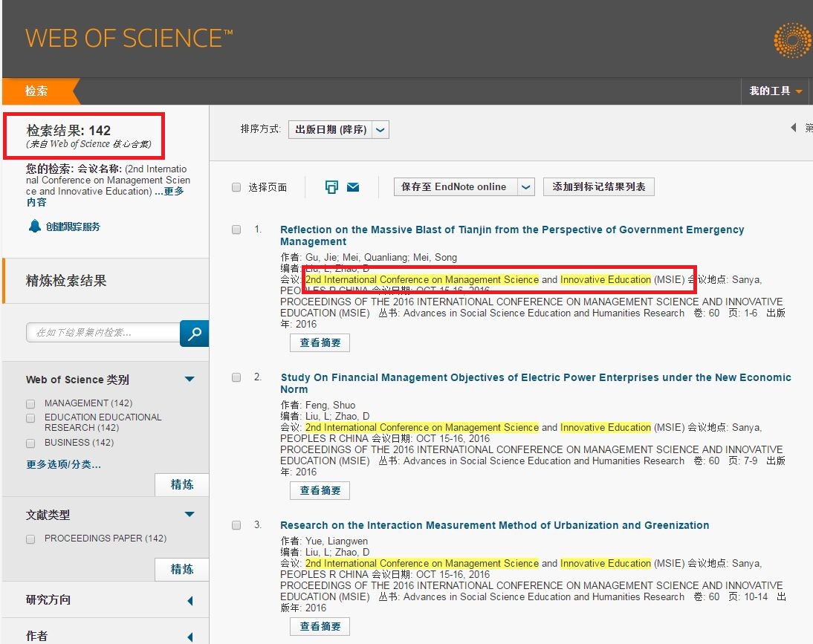Open the 保存至 EndNote online dropdown arrow
This screenshot has width=813, height=644.
click(525, 187)
